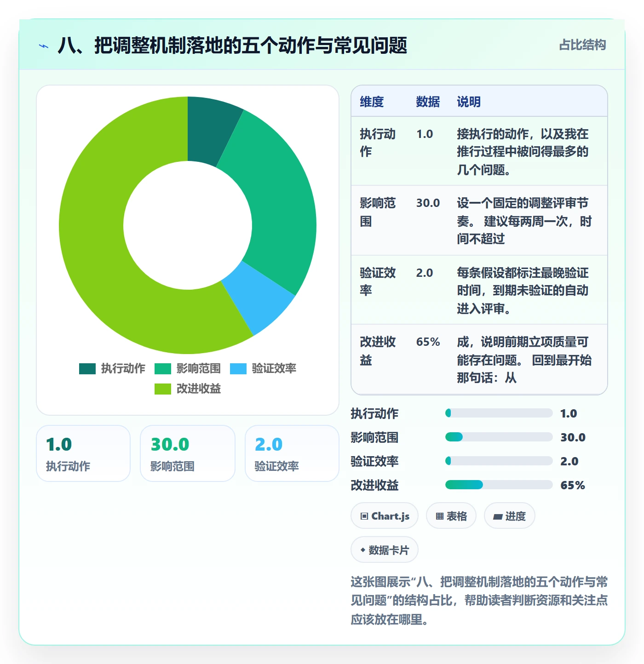This screenshot has width=644, height=664.
Task: Click the 65% value in the table
Action: pyautogui.click(x=428, y=342)
